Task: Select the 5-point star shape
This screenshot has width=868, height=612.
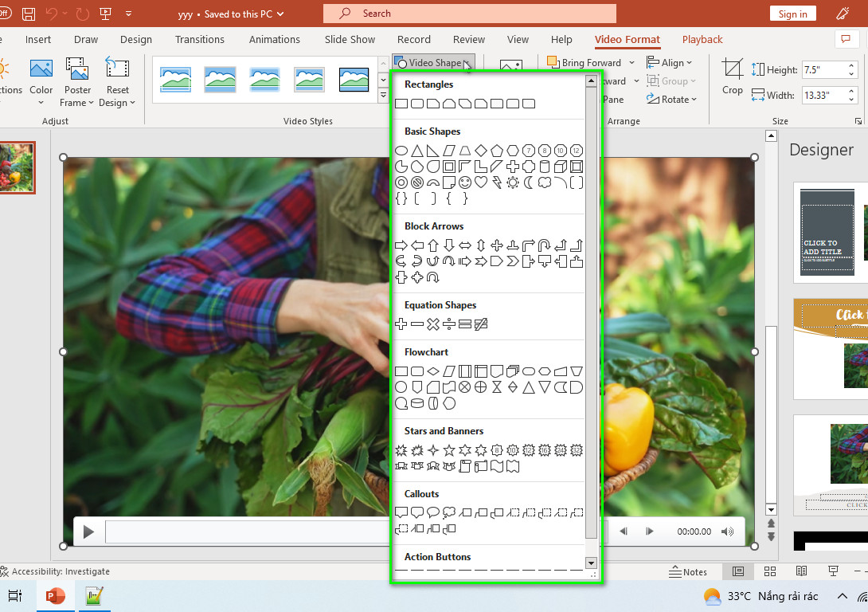Action: (449, 450)
